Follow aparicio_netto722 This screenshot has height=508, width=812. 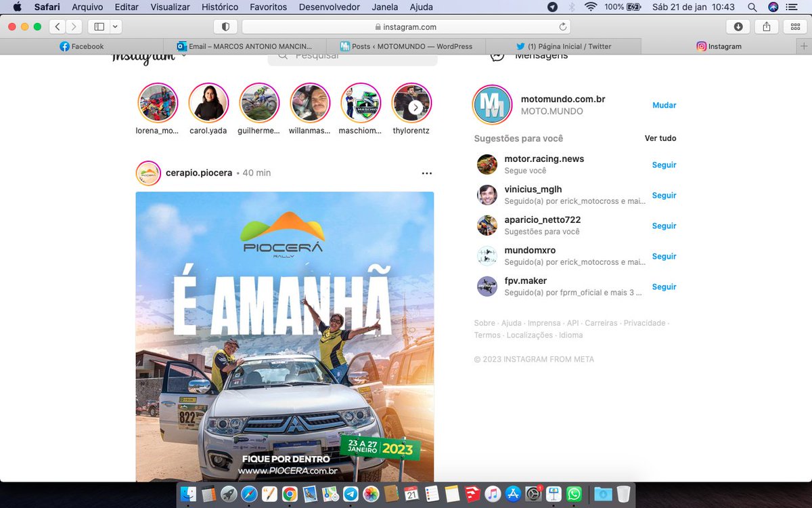664,226
